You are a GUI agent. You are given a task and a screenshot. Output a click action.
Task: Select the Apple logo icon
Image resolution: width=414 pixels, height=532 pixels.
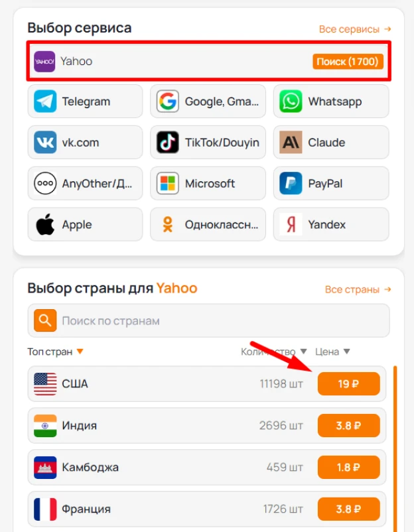coord(45,224)
